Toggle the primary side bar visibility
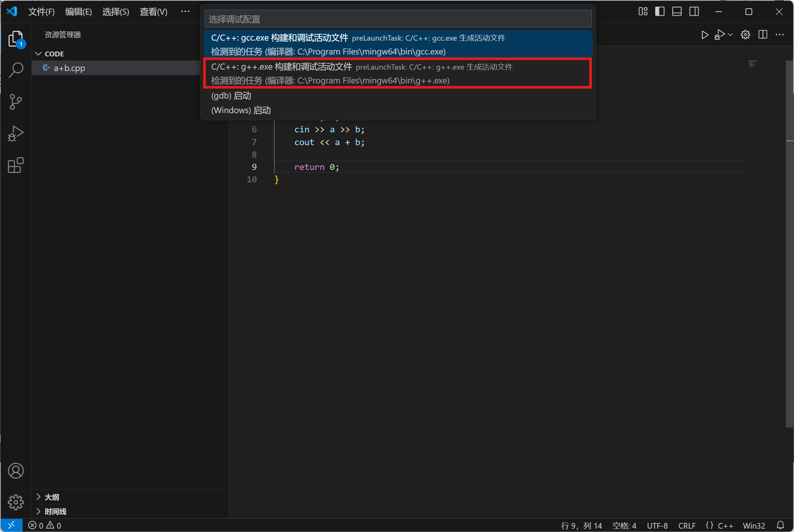Screen dimensions: 794x532 tap(660, 12)
